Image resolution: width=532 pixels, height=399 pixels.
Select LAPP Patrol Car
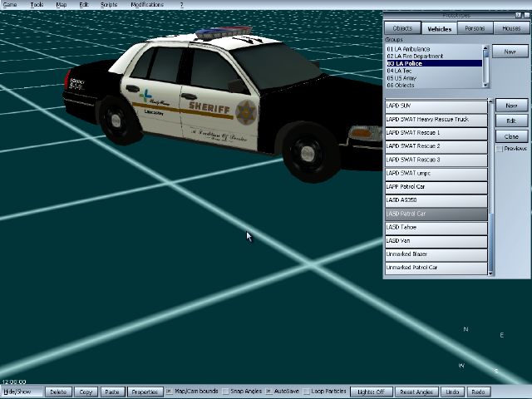pos(436,187)
